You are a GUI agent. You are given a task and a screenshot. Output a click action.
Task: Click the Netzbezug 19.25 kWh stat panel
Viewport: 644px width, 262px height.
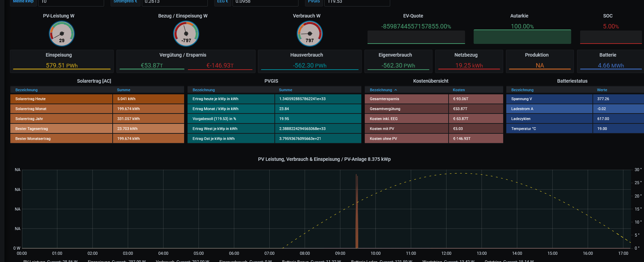point(469,65)
